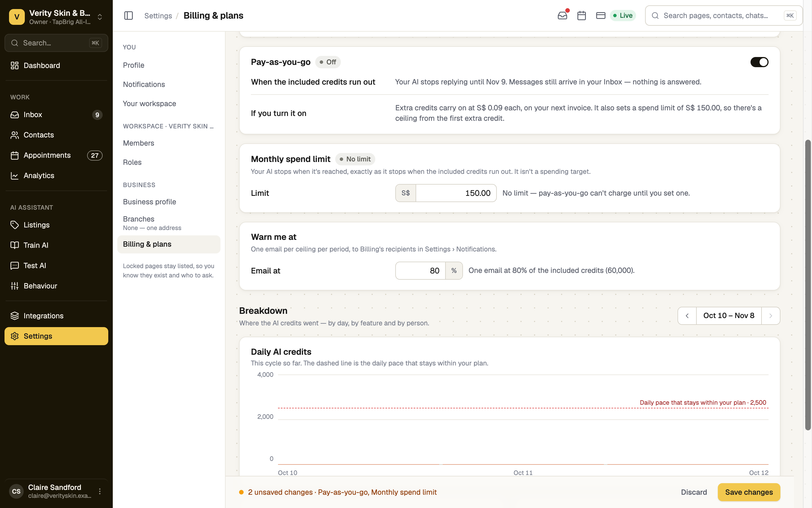
Task: Click the Integrations layers icon
Action: (x=14, y=316)
